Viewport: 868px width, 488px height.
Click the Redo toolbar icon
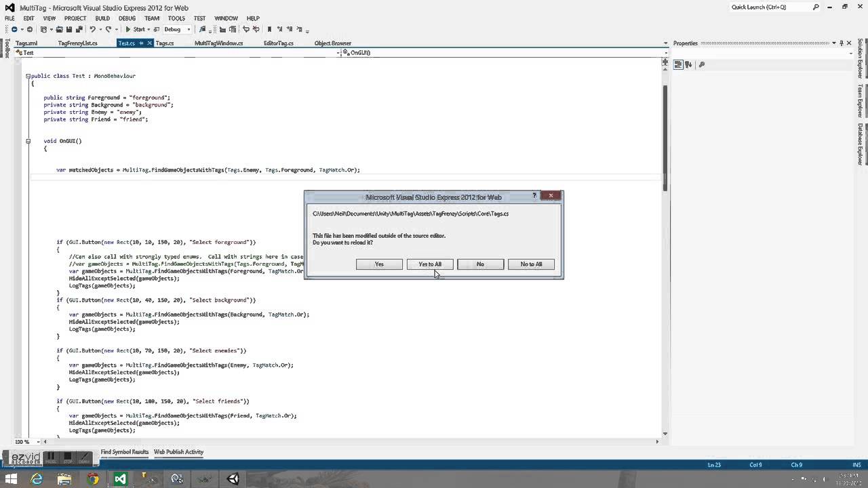point(108,30)
